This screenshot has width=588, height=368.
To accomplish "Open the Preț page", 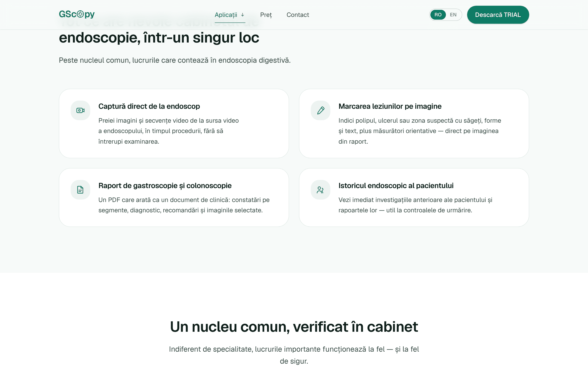I will (x=266, y=15).
